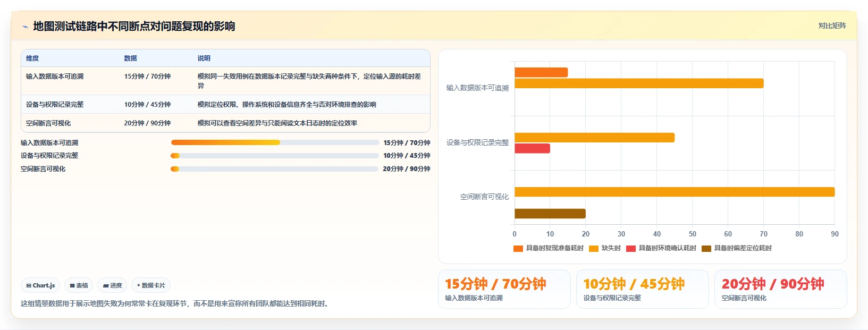
Task: Click description starting 模拟定位权限
Action: [287, 105]
